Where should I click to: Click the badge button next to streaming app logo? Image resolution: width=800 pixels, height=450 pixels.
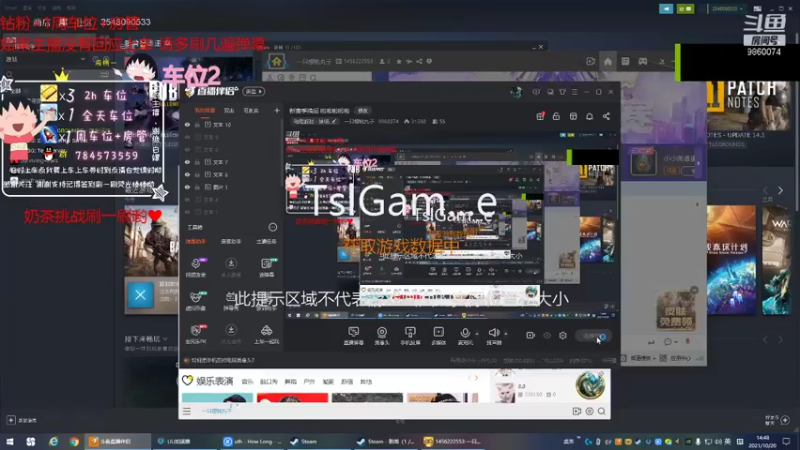pyautogui.click(x=254, y=91)
